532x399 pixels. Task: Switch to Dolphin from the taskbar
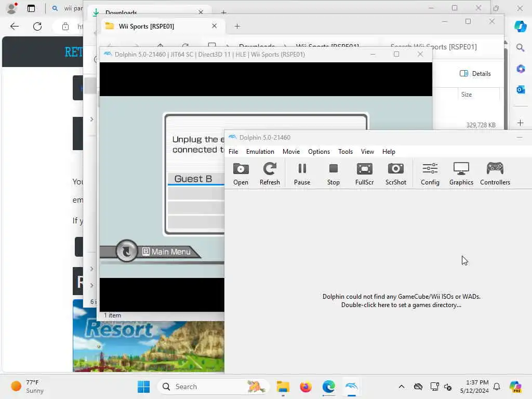pyautogui.click(x=352, y=387)
